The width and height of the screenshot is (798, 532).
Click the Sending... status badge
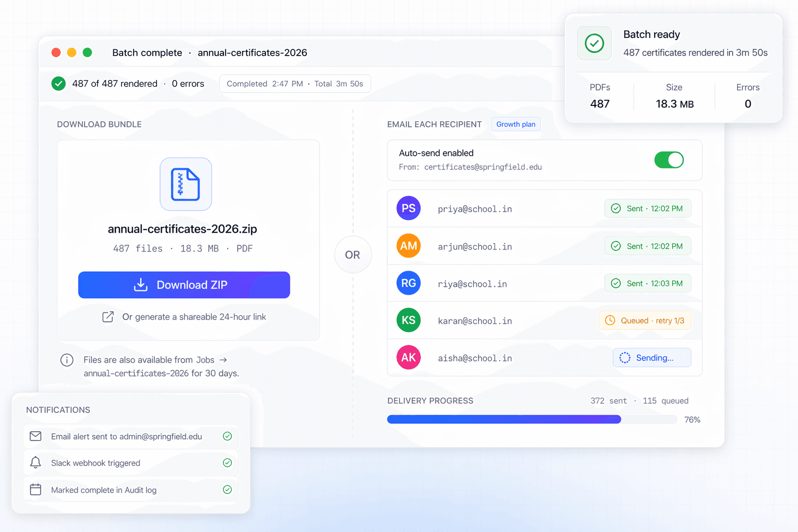[652, 358]
